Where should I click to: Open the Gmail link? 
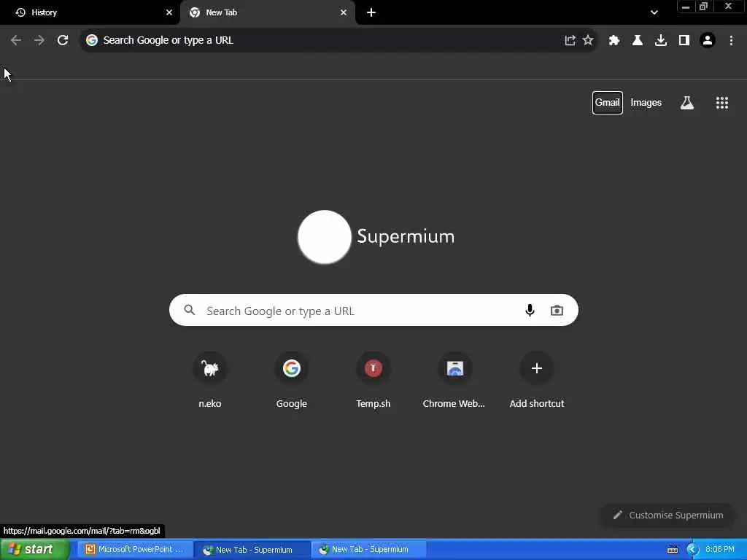coord(608,102)
